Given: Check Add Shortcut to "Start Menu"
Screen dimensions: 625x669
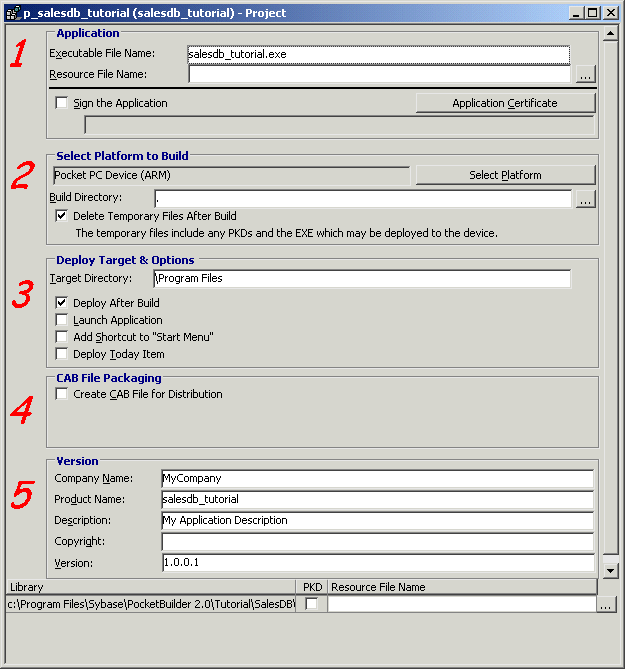Looking at the screenshot, I should point(61,337).
